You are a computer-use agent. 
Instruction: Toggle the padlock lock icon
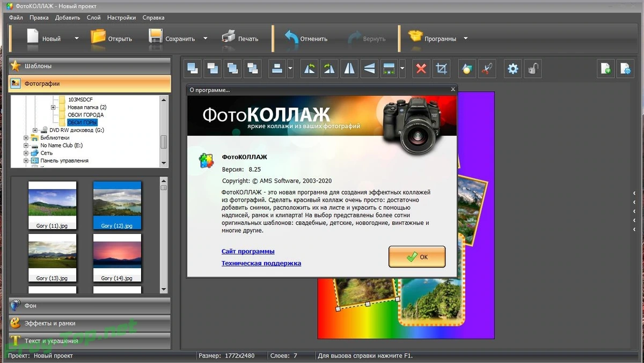[x=533, y=69]
